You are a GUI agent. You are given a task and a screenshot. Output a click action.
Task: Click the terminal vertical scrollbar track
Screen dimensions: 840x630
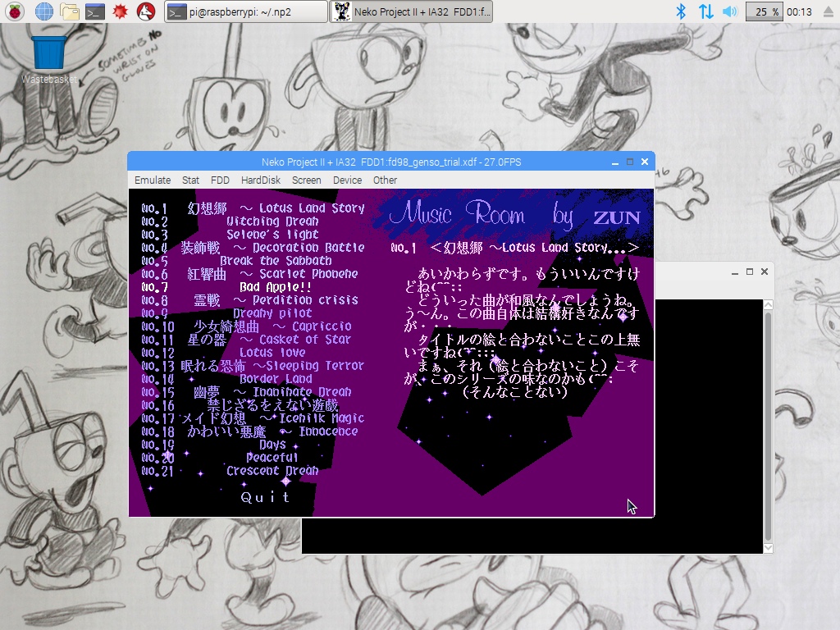click(x=768, y=427)
